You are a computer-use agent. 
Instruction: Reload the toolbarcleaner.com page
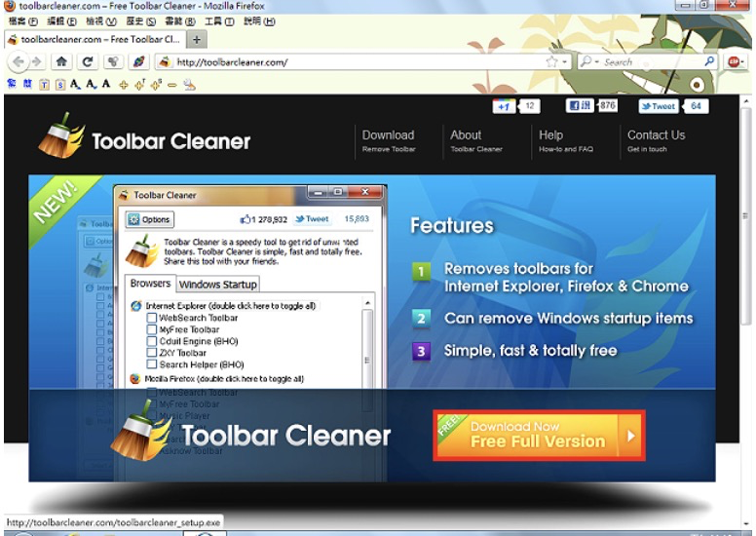(88, 61)
